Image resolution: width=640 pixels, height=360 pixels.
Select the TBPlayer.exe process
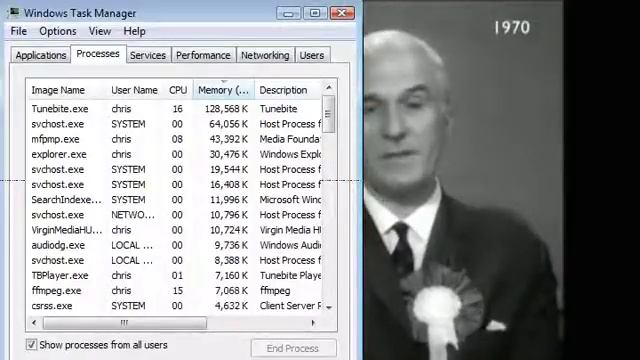(x=175, y=276)
